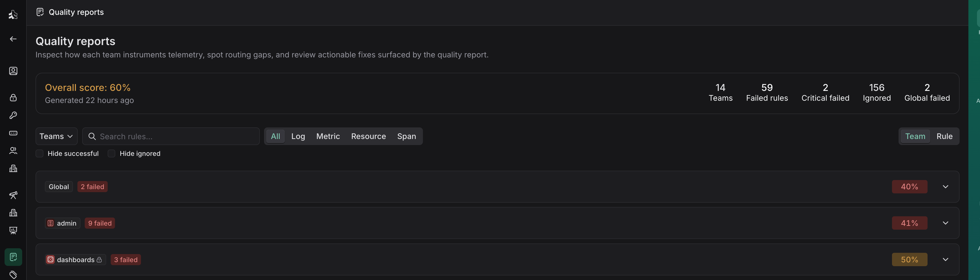Image resolution: width=980 pixels, height=280 pixels.
Task: Open the user profile icon in sidebar
Action: click(x=13, y=71)
